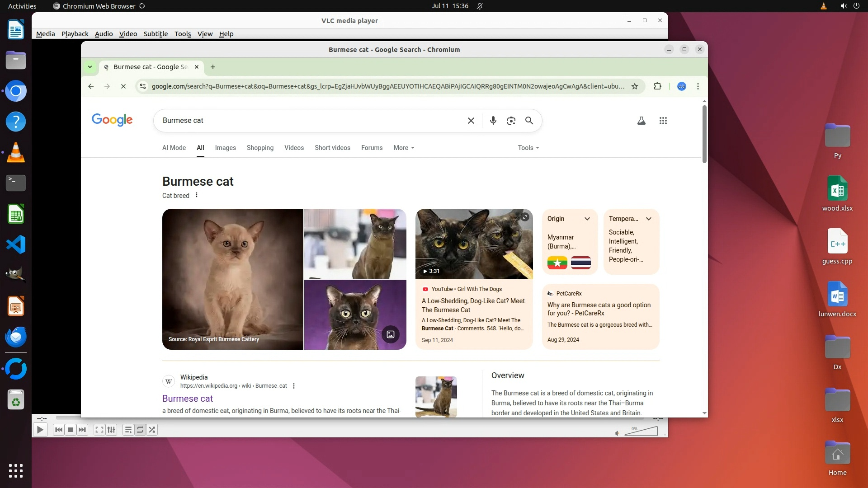Open Google Lens image search

click(x=511, y=121)
